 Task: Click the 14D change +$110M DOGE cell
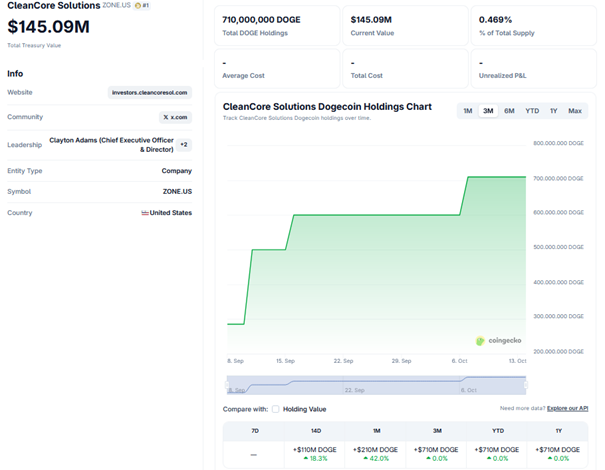(x=316, y=453)
